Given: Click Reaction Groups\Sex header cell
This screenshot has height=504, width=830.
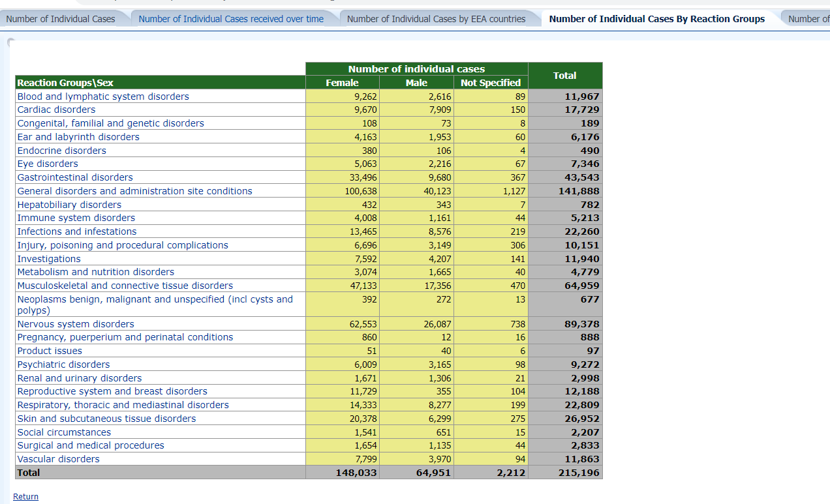Looking at the screenshot, I should tap(65, 83).
